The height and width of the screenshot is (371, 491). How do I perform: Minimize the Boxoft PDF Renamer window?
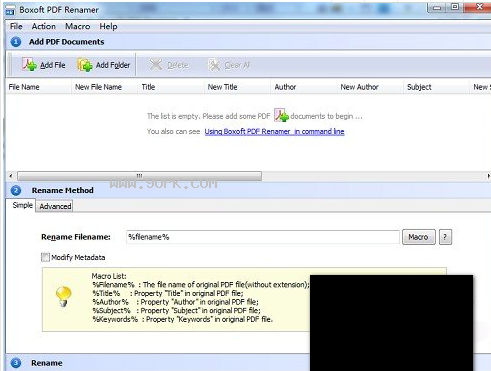pos(437,7)
